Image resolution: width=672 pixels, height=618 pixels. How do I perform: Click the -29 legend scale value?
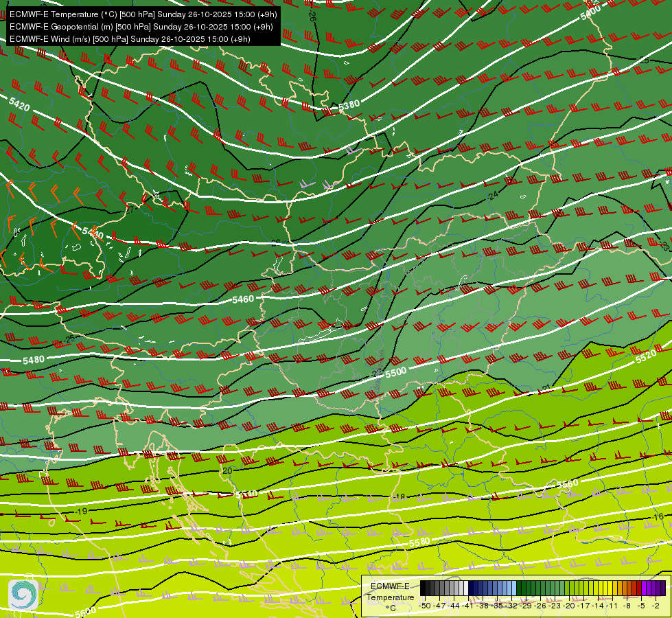525,606
